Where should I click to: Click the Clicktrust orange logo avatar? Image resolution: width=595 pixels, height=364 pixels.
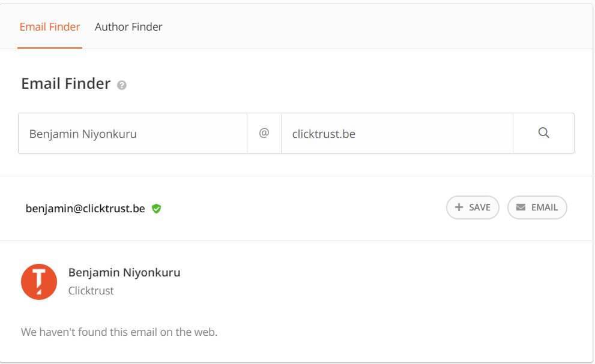(39, 282)
